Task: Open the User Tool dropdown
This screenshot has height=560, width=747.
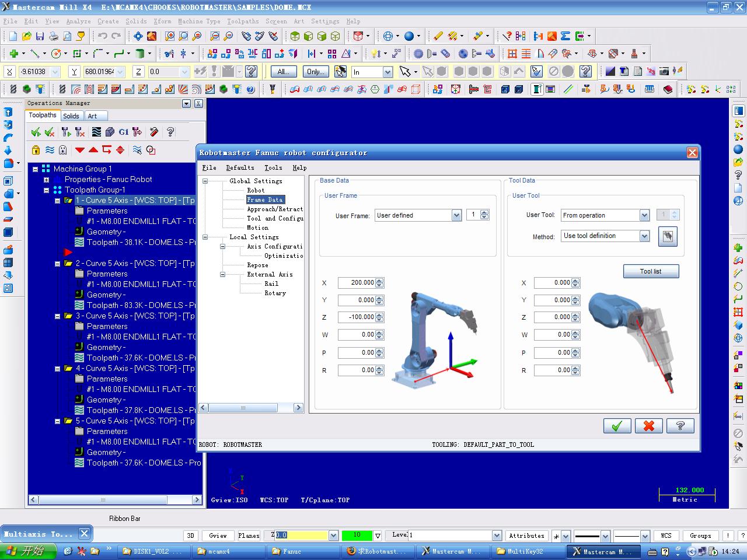Action: coord(644,215)
